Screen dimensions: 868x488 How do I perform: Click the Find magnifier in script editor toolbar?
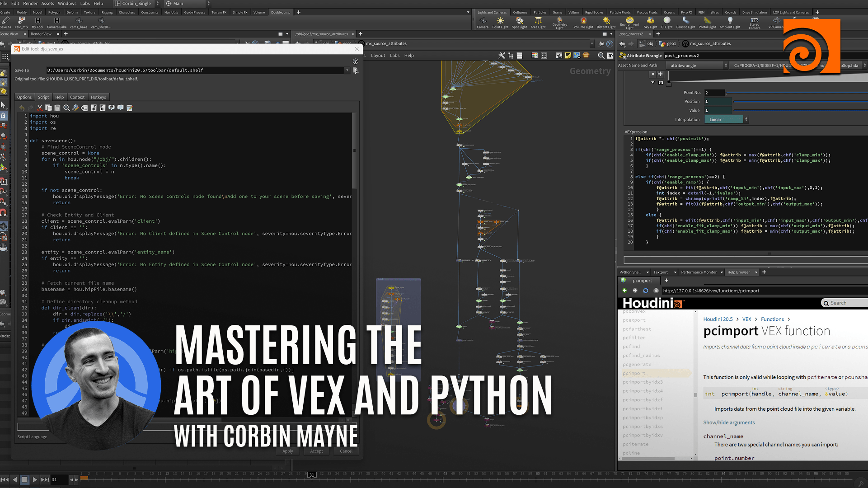(x=66, y=108)
